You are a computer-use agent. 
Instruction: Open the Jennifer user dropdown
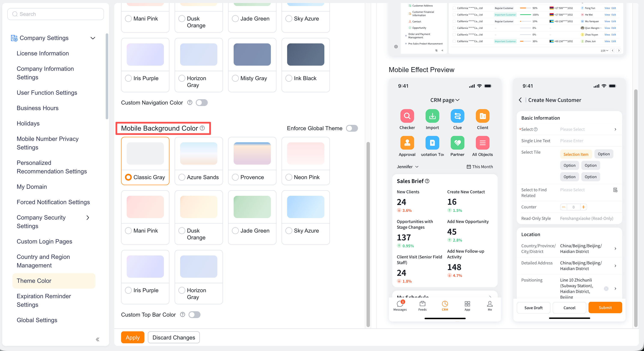tap(408, 167)
